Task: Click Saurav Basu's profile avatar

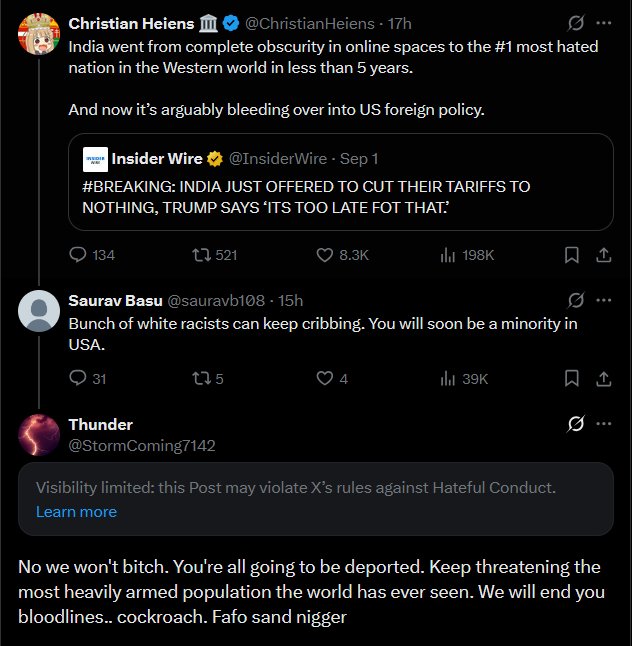Action: 39,310
